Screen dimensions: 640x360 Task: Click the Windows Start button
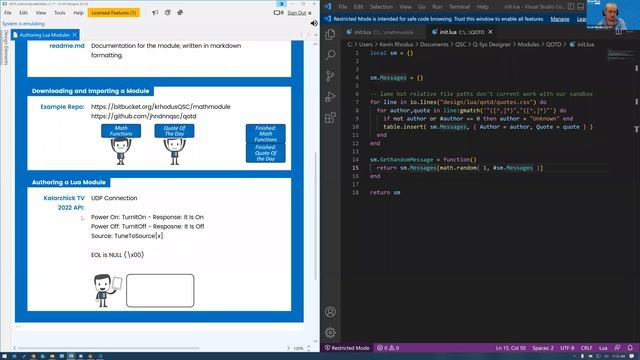pyautogui.click(x=4, y=356)
